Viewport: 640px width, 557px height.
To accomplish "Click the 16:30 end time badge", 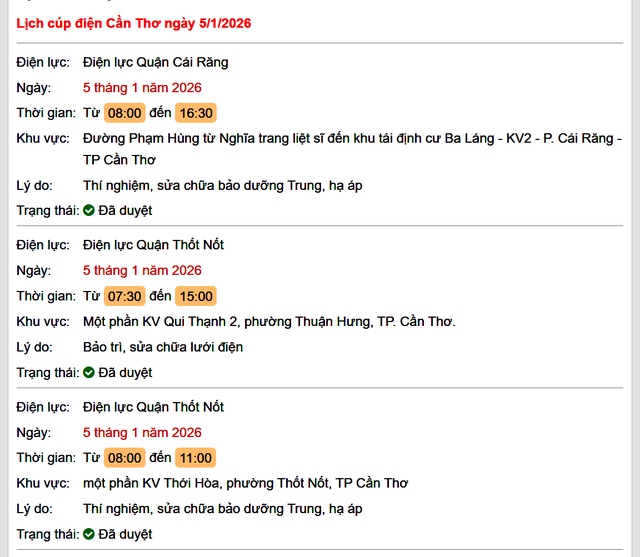I will pyautogui.click(x=195, y=113).
